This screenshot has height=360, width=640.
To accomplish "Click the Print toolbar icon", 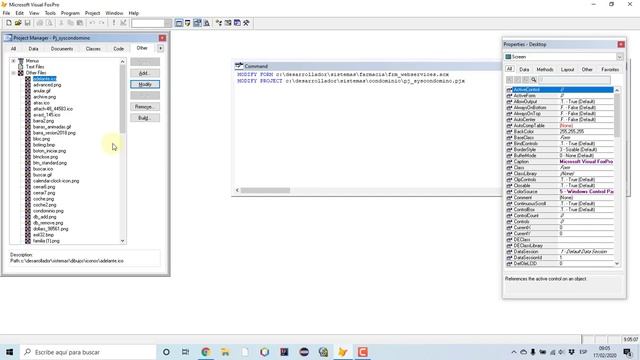I will pos(40,23).
